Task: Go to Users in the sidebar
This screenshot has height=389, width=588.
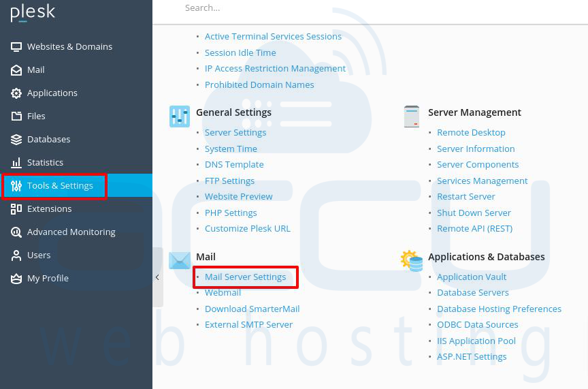Action: [x=39, y=255]
